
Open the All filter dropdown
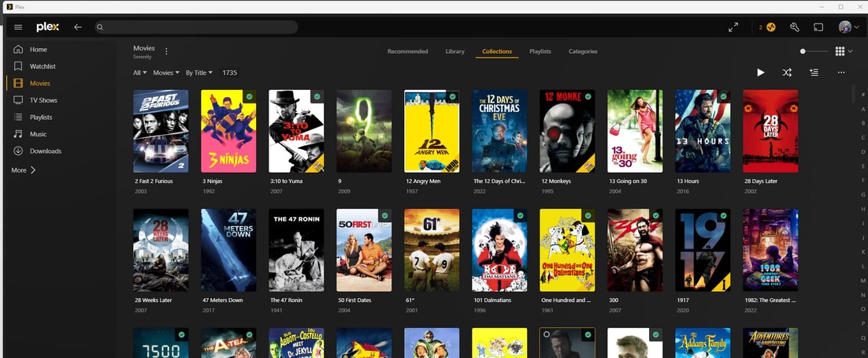point(139,73)
